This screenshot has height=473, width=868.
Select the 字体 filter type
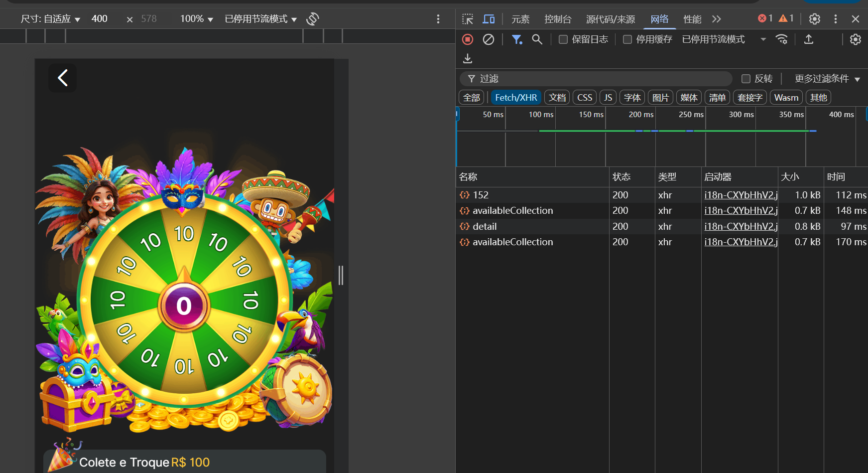632,98
